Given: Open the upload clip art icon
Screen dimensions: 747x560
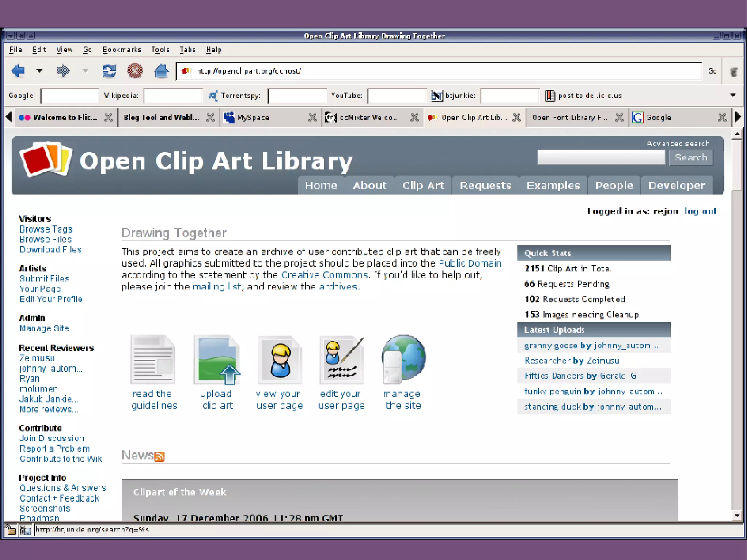Looking at the screenshot, I should (x=217, y=360).
